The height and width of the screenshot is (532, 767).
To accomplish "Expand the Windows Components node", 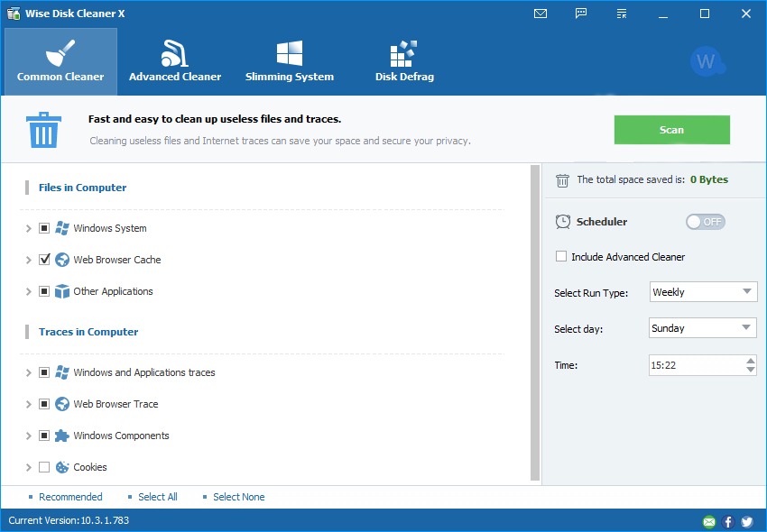I will pyautogui.click(x=28, y=436).
